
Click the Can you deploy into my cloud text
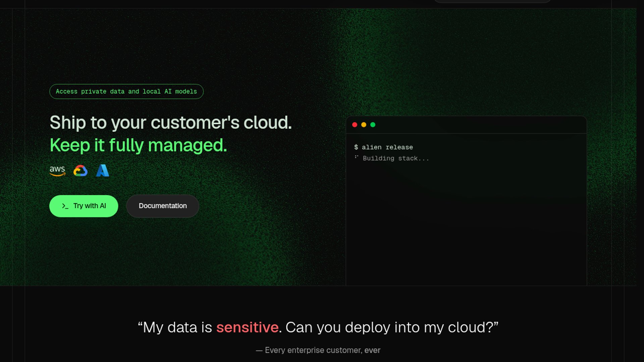pos(389,327)
